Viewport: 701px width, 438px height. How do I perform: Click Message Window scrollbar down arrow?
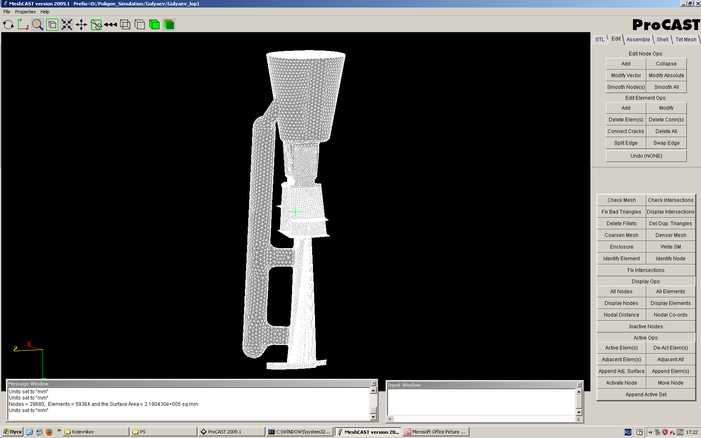click(x=373, y=417)
